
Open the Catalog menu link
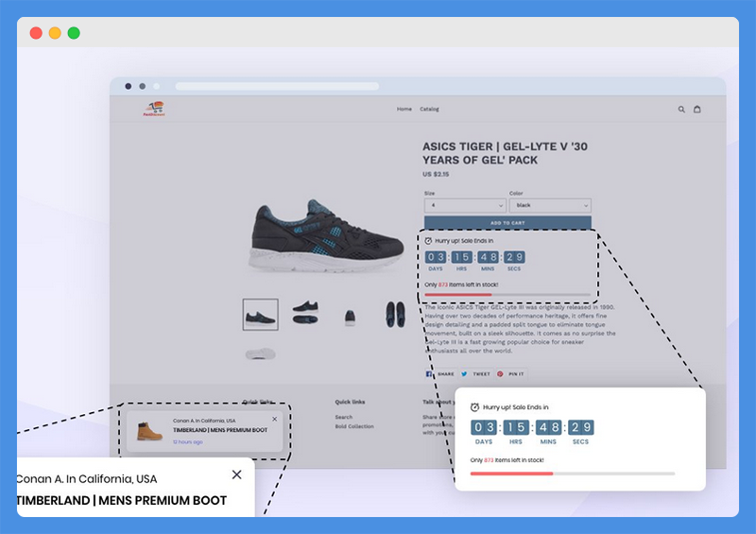click(x=429, y=109)
